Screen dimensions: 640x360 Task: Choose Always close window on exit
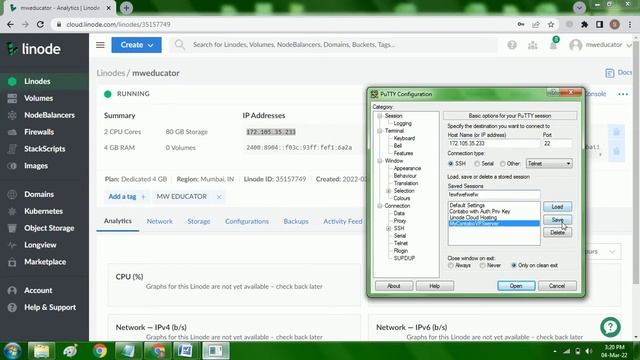coord(451,266)
